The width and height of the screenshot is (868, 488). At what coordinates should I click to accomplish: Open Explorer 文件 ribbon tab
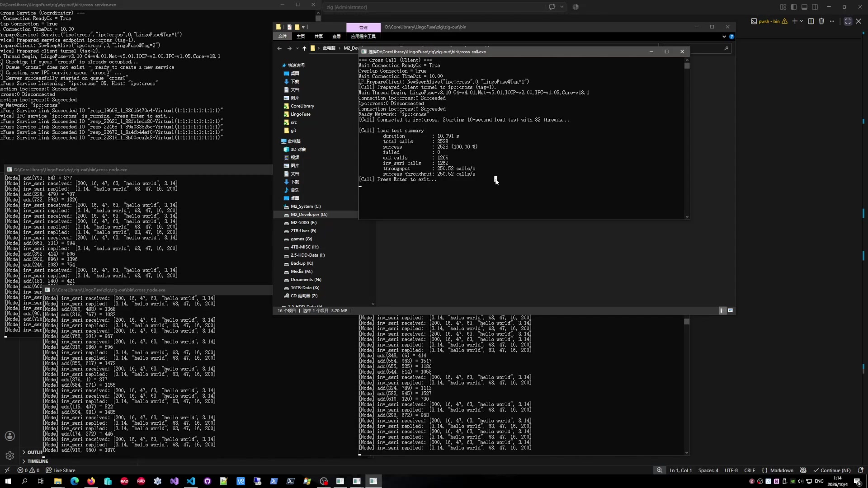pyautogui.click(x=283, y=36)
